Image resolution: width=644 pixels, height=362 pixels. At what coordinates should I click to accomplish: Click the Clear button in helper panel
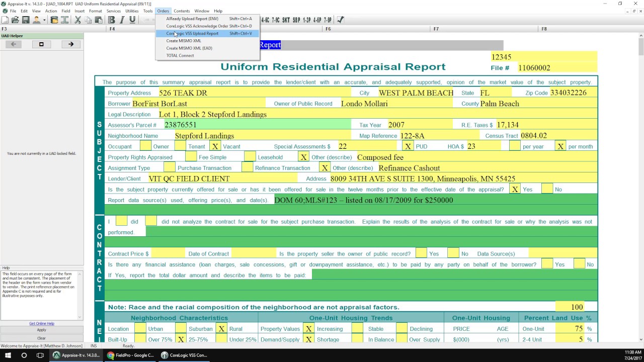click(x=41, y=338)
